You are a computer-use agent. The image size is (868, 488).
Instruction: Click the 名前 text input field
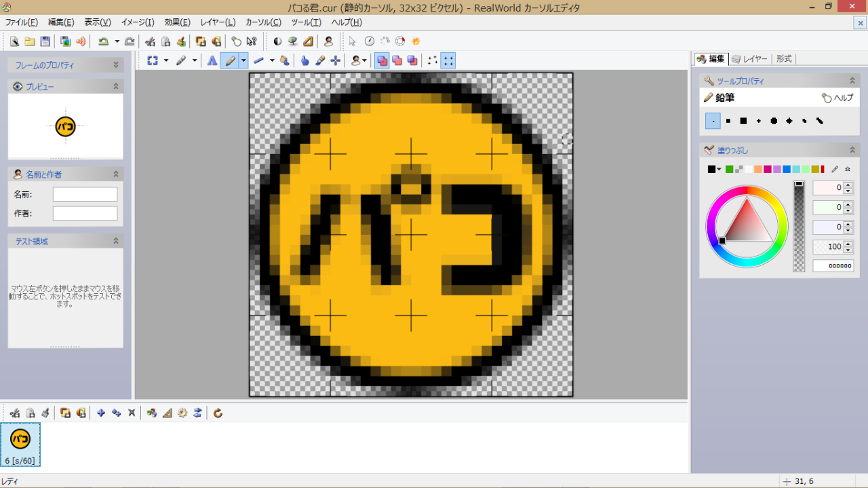pos(85,195)
